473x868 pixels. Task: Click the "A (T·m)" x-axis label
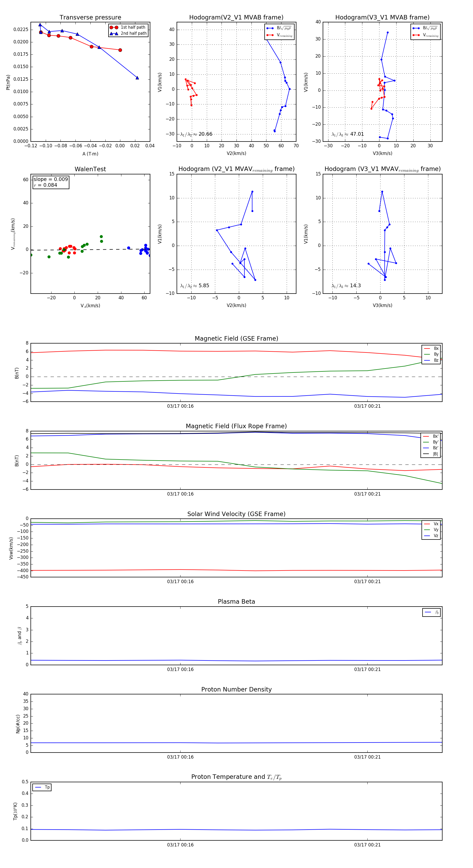click(90, 154)
